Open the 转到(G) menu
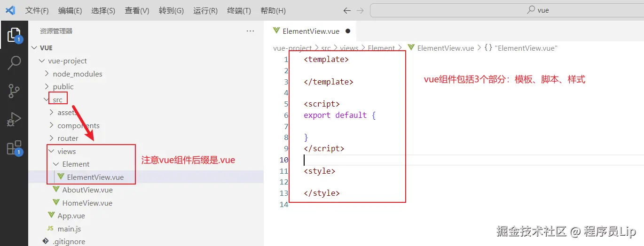 click(171, 10)
